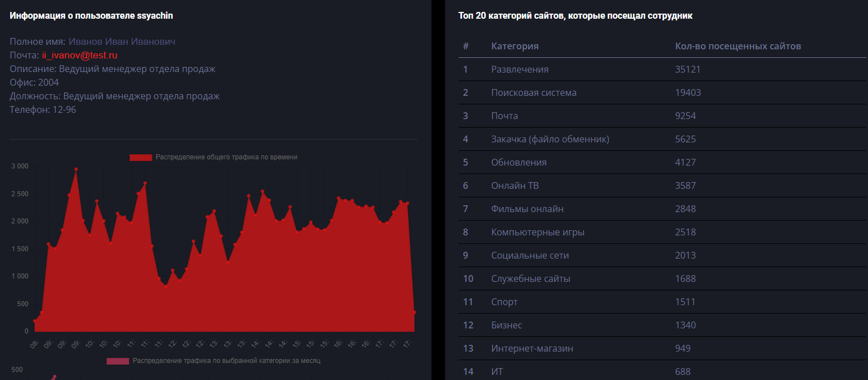Viewport: 868px width, 380px height.
Task: Select category Почта in the table
Action: pos(505,116)
